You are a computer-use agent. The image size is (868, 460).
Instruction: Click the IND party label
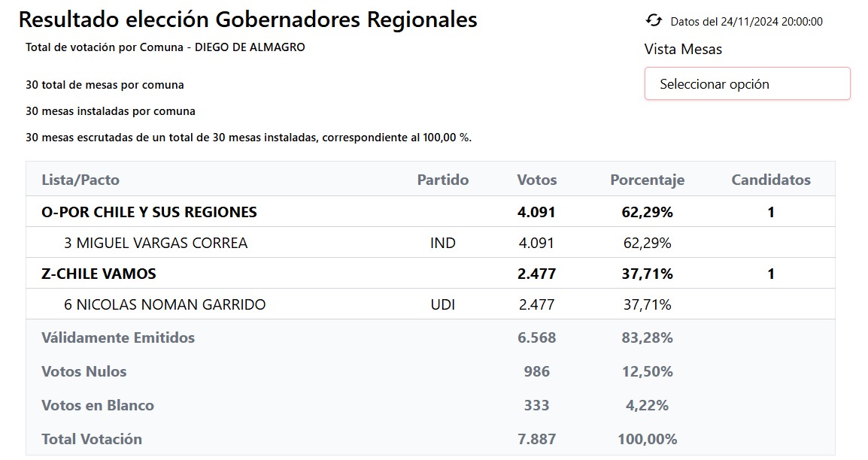pyautogui.click(x=443, y=243)
